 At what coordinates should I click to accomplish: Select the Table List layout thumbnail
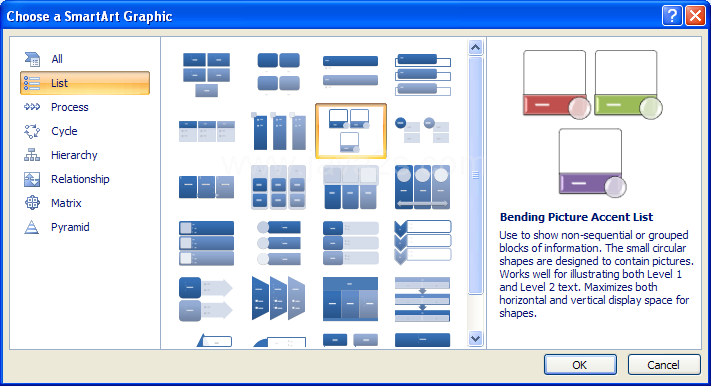click(x=350, y=299)
